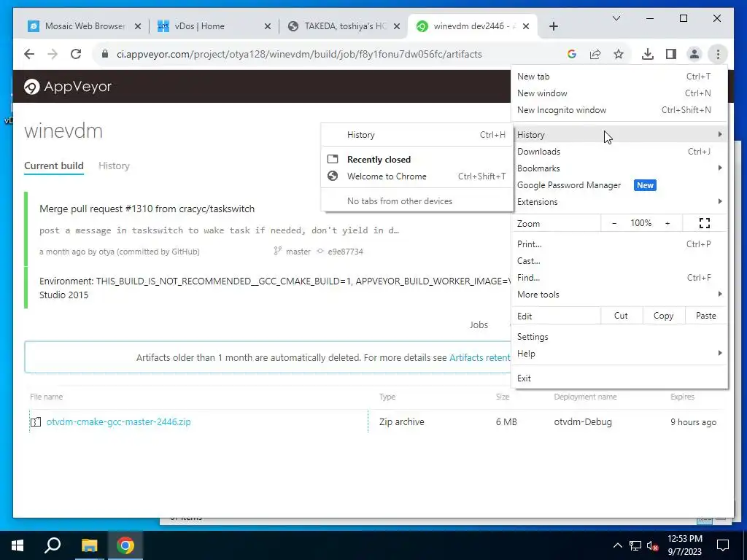
Task: Open Windows Start menu
Action: click(18, 545)
